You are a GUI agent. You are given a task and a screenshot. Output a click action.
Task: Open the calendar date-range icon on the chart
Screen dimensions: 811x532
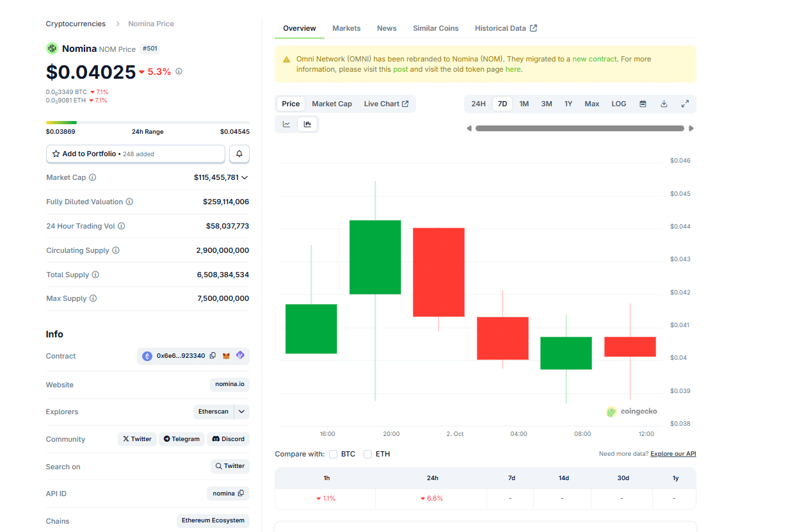642,103
